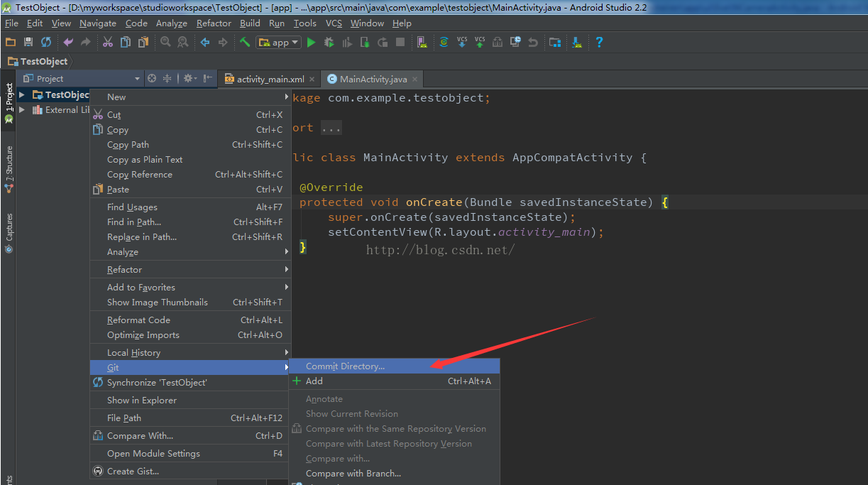
Task: Click the Paste clipboard toolbar icon
Action: (143, 42)
